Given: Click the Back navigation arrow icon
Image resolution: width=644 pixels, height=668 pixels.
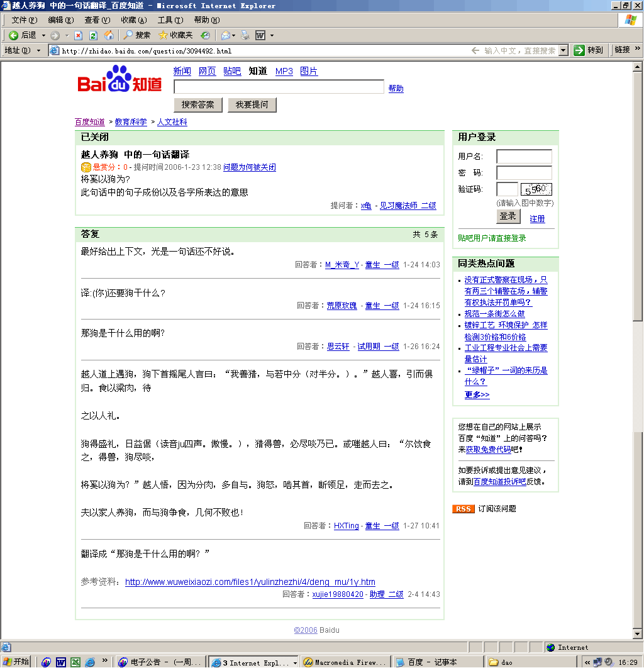Looking at the screenshot, I should (x=13, y=35).
